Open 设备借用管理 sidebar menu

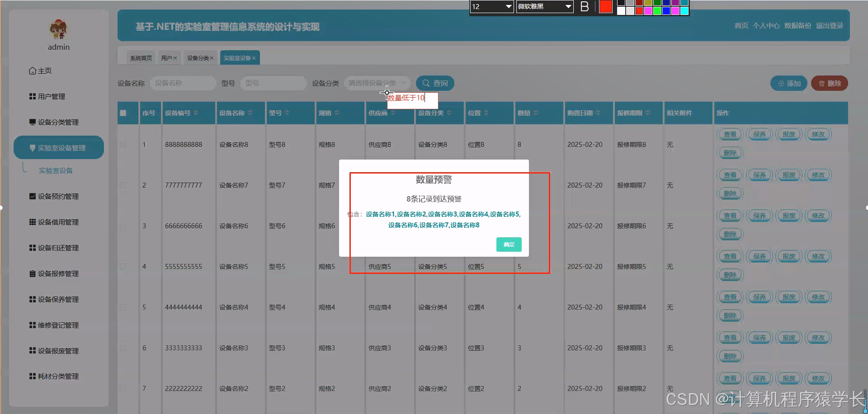[x=54, y=222]
